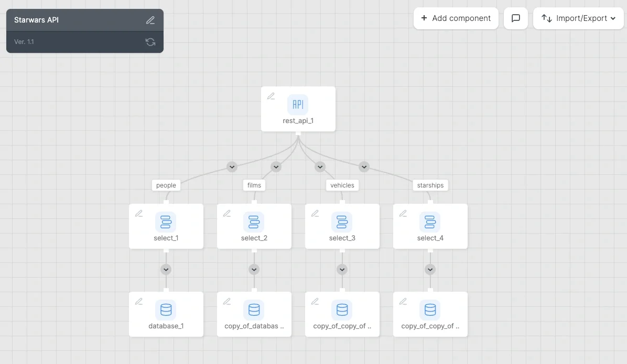The width and height of the screenshot is (627, 364).
Task: Click edit pencil on node below select_3
Action: (x=315, y=302)
